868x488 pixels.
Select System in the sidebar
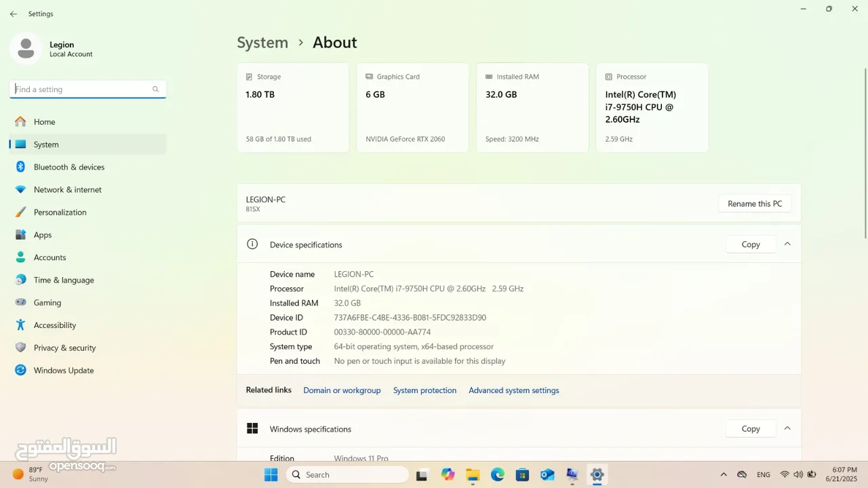pos(87,144)
